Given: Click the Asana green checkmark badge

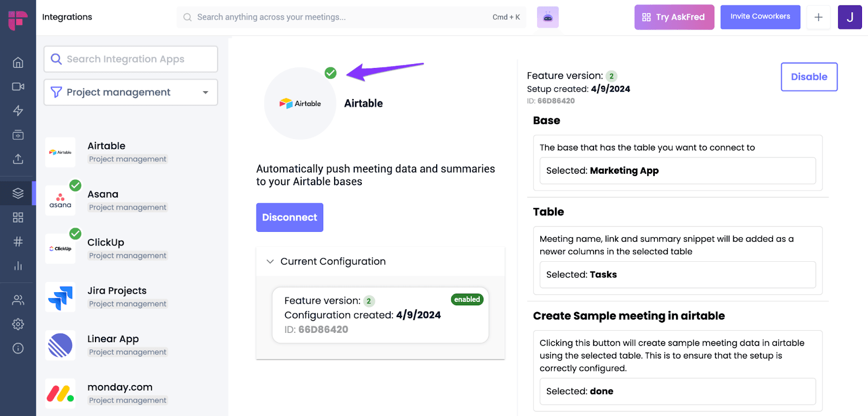Looking at the screenshot, I should 75,185.
